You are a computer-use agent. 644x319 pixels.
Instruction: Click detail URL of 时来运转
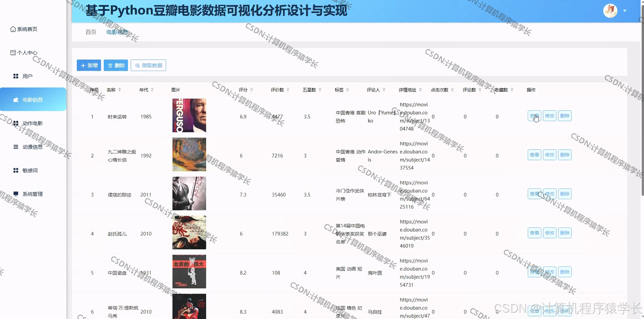(415, 117)
